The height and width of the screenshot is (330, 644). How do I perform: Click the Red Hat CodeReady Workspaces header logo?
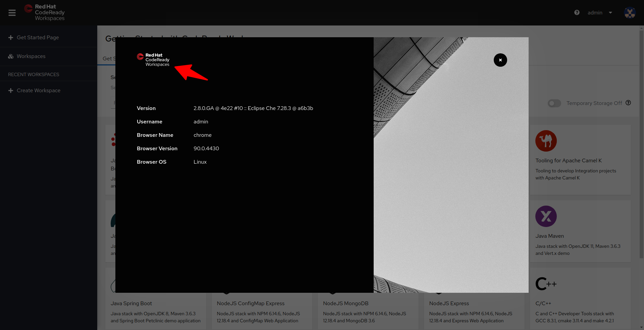point(44,12)
